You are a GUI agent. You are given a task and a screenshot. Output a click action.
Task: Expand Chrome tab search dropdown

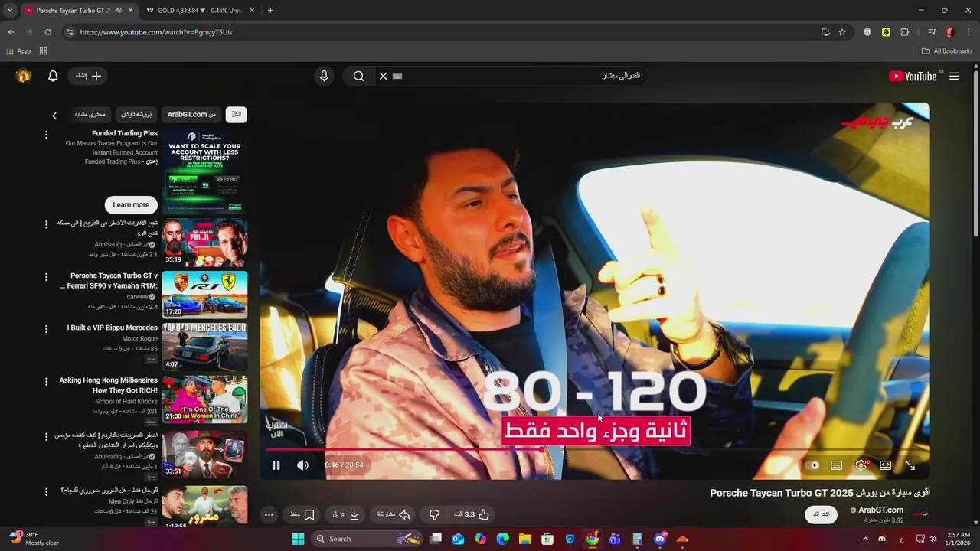pyautogui.click(x=9, y=11)
